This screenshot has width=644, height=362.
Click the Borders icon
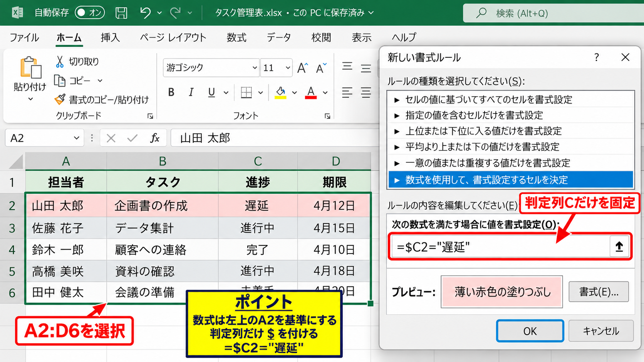[x=246, y=92]
